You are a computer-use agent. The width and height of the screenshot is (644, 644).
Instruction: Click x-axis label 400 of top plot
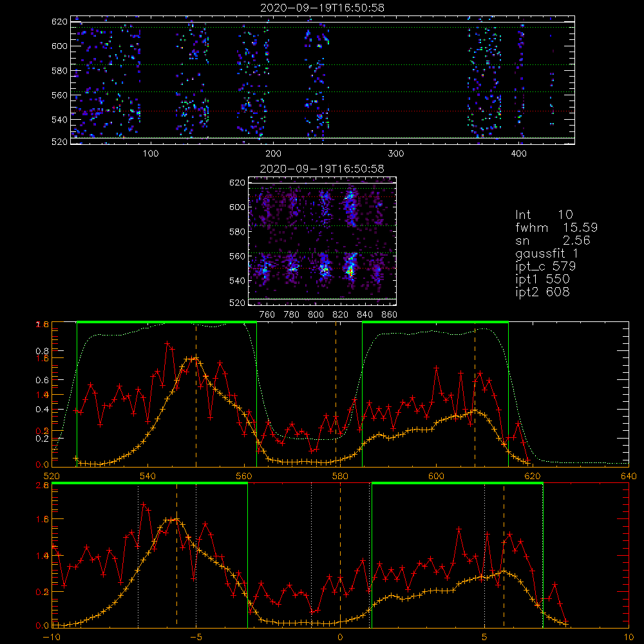click(518, 154)
